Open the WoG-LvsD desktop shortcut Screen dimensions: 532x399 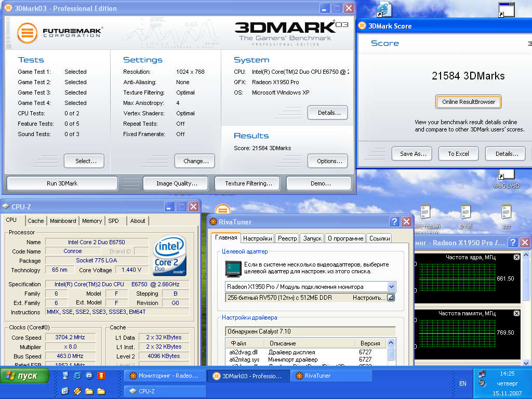506,179
